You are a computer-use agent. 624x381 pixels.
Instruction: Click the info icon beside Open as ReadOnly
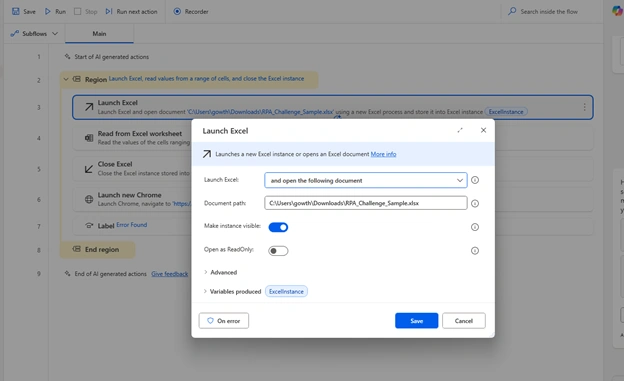tap(475, 250)
